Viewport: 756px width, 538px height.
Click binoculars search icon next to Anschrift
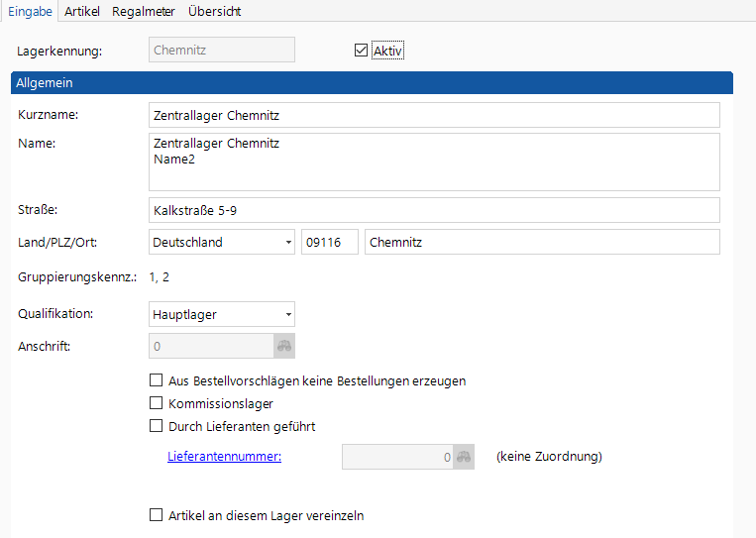[284, 346]
